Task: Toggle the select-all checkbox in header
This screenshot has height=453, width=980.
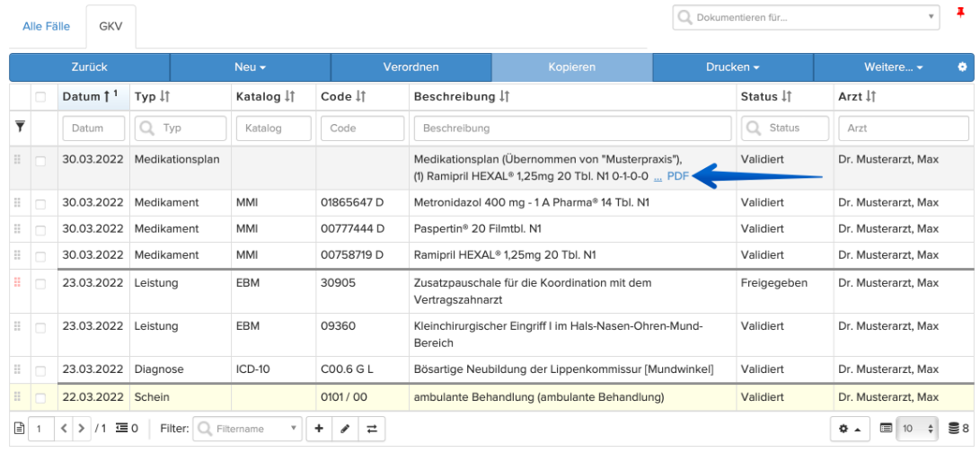Action: (x=40, y=97)
